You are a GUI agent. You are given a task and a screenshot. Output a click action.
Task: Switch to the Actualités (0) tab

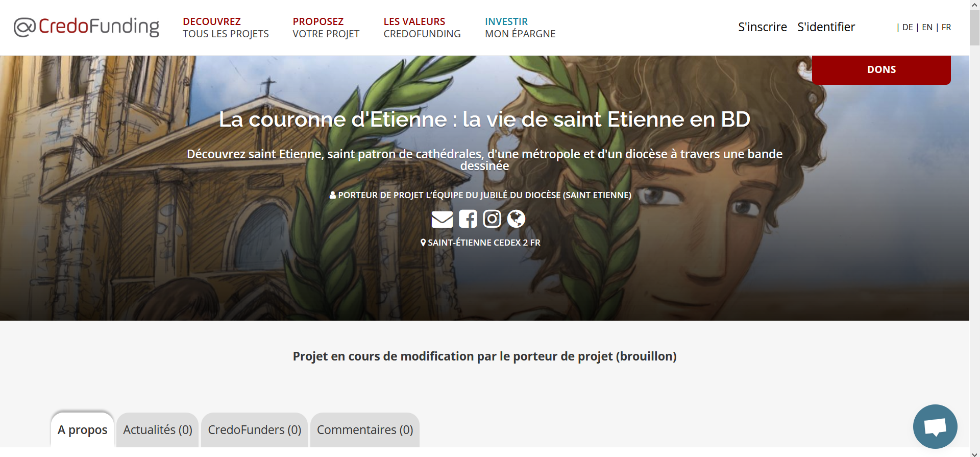tap(158, 430)
